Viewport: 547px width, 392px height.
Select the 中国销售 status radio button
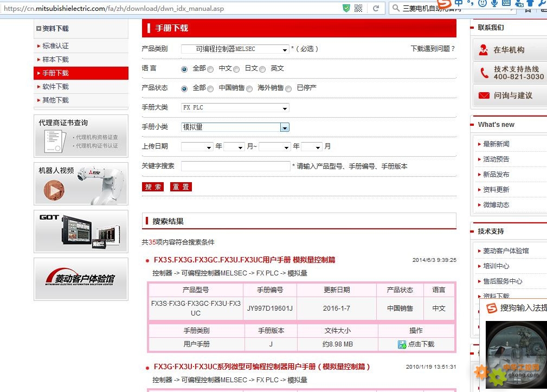coord(210,89)
